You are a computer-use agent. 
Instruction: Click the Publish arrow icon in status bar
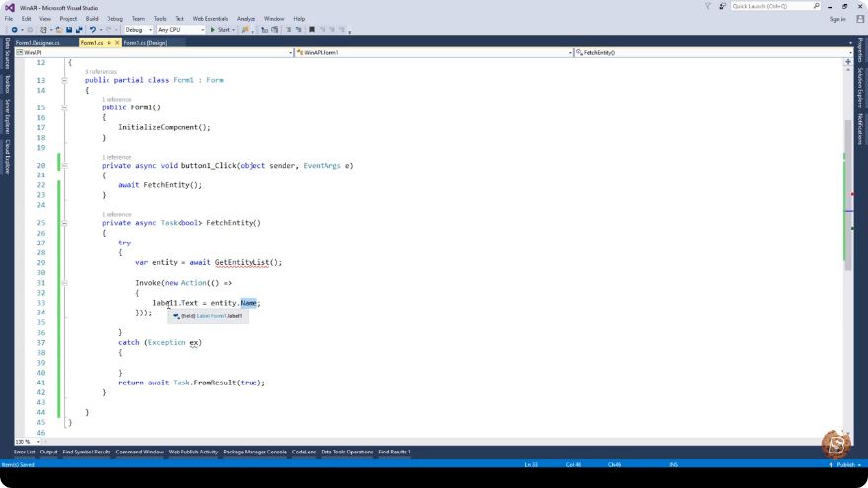pyautogui.click(x=831, y=464)
